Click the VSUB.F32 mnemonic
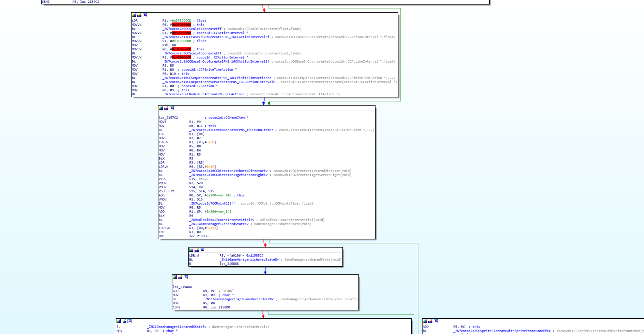 (166, 191)
